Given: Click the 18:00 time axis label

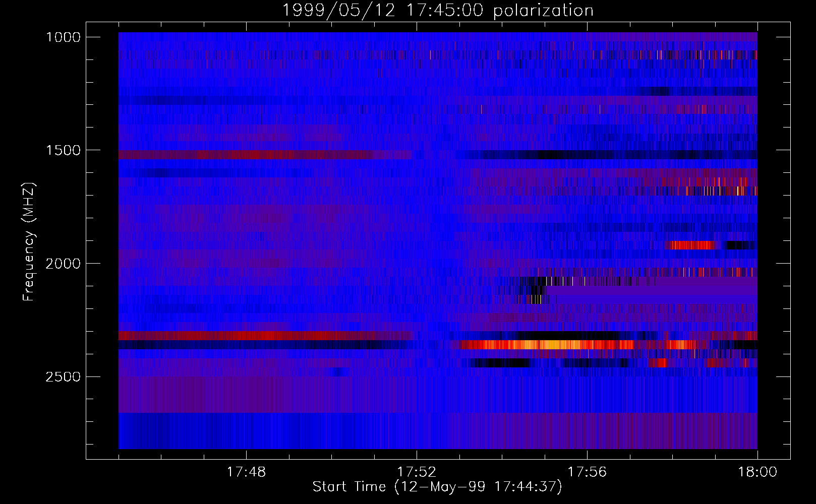Looking at the screenshot, I should [757, 472].
